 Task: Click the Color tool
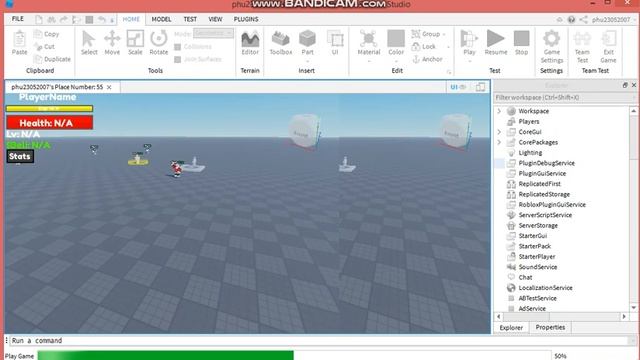(x=396, y=42)
